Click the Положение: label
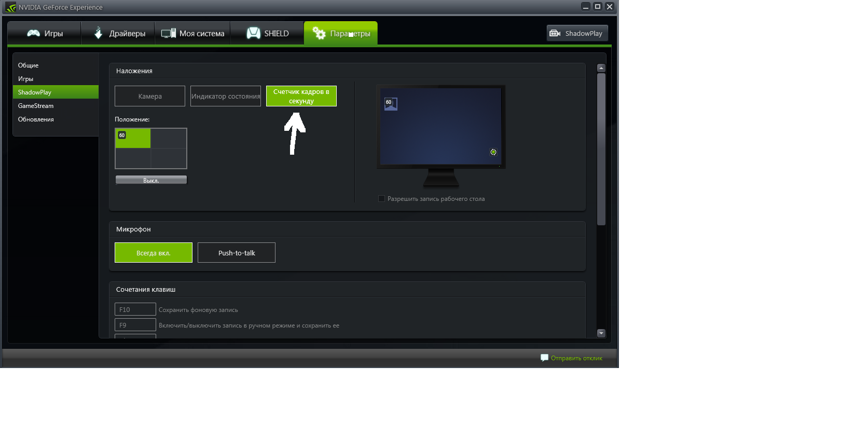 (x=132, y=119)
